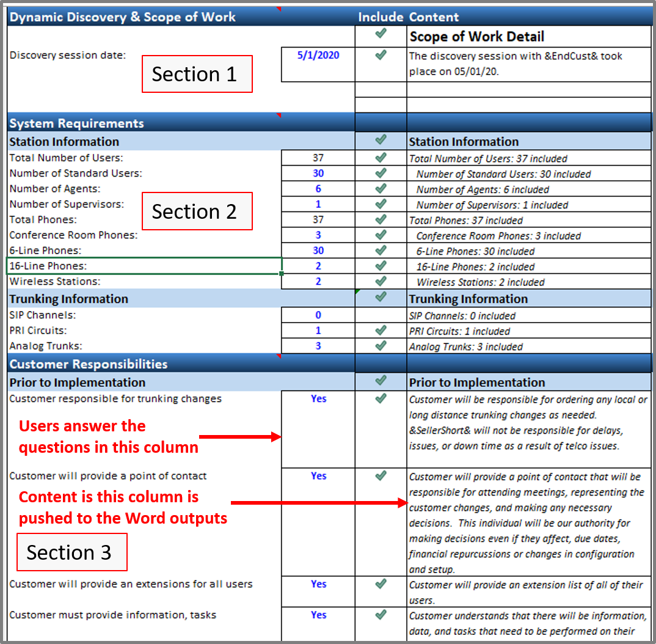Select the '6-Line Phones:' label cell
The image size is (656, 644).
(x=144, y=251)
